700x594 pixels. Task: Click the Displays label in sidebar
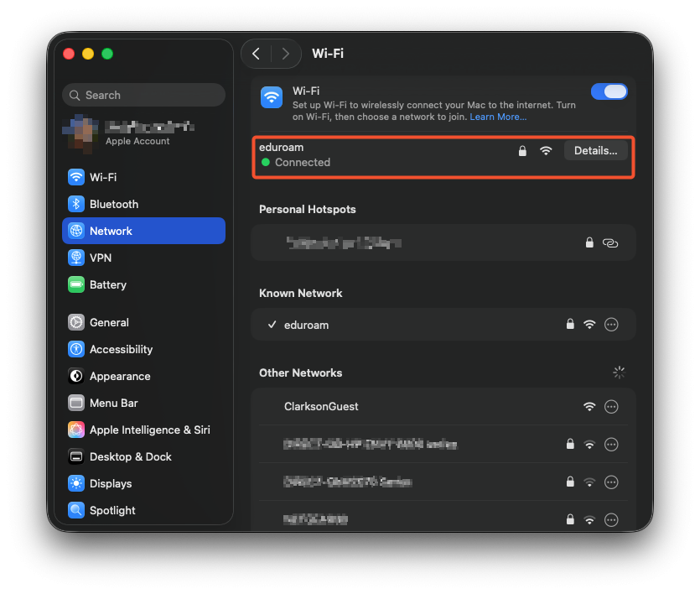coord(111,484)
